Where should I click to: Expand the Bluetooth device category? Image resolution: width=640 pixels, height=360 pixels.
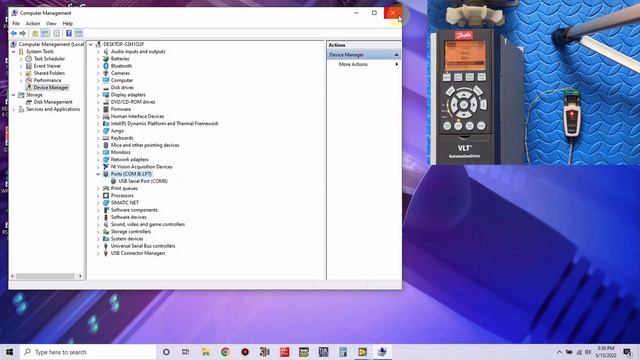coord(98,66)
